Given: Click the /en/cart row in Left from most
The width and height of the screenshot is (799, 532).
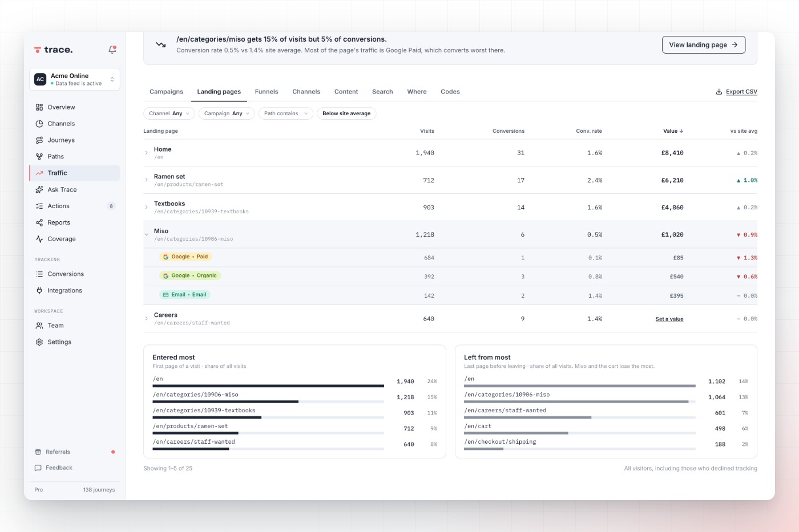Looking at the screenshot, I should coord(606,429).
